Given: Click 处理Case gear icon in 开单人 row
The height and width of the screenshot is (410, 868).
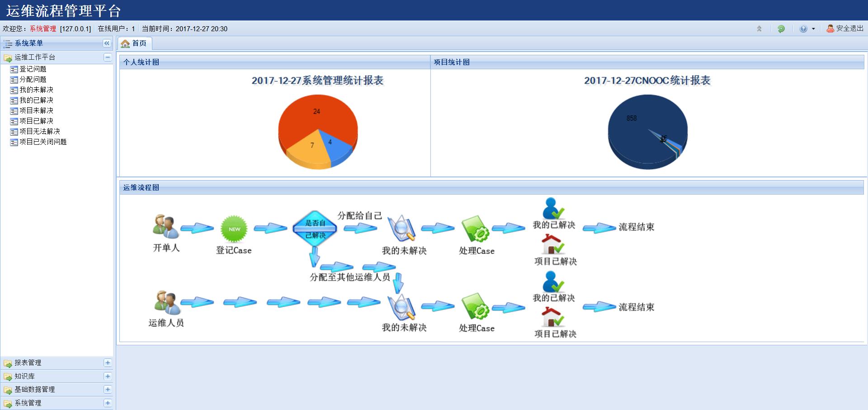Looking at the screenshot, I should pyautogui.click(x=475, y=229).
